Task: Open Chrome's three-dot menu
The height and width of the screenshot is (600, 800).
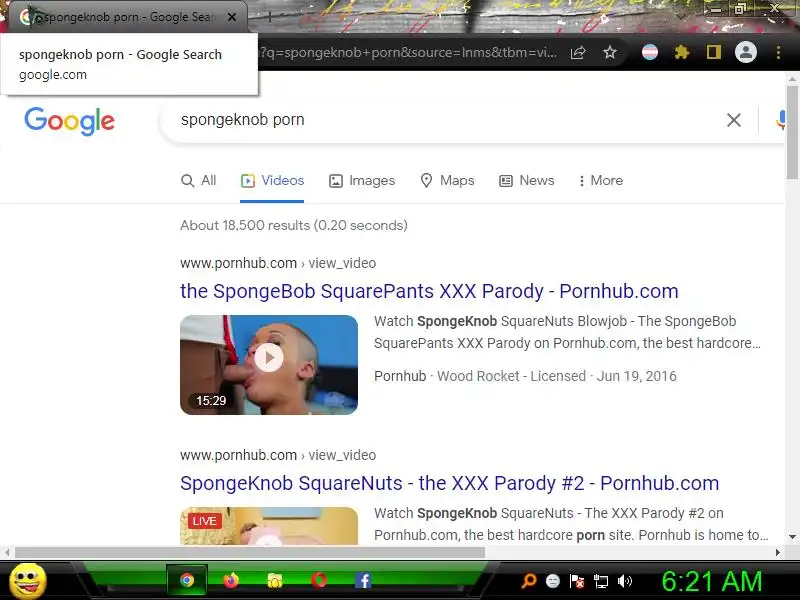Action: point(778,52)
